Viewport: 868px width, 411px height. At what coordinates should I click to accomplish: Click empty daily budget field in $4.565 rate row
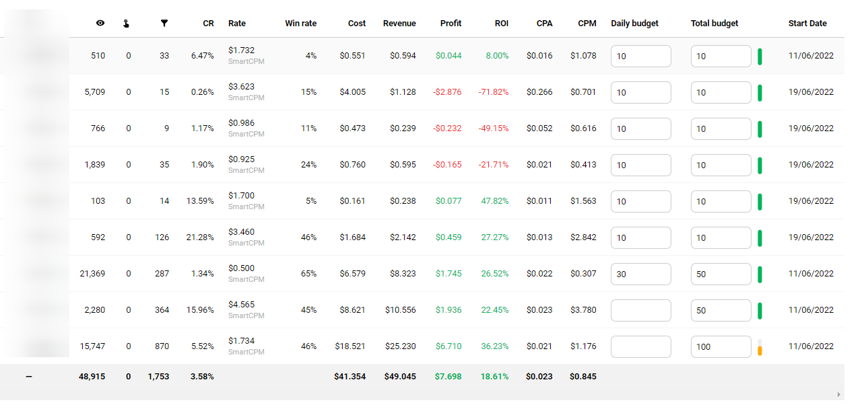640,310
